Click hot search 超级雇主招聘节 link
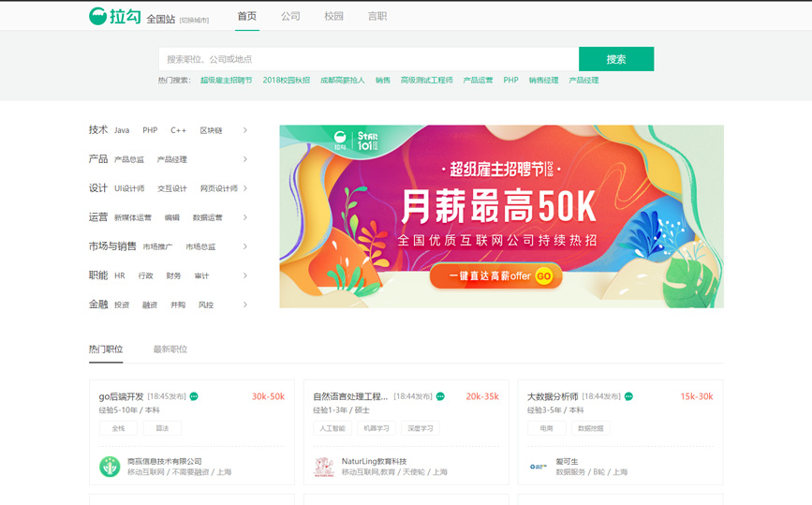The width and height of the screenshot is (812, 505). [x=227, y=81]
